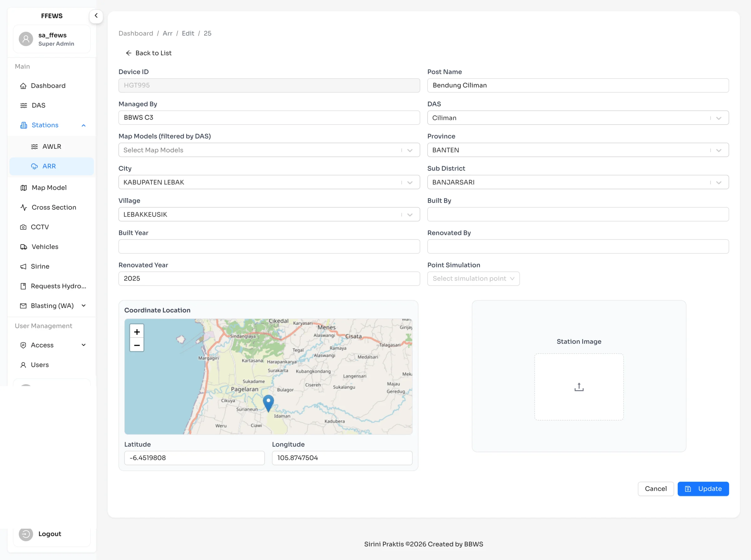Click the Cross Section pulse icon
The width and height of the screenshot is (751, 560).
pyautogui.click(x=23, y=208)
